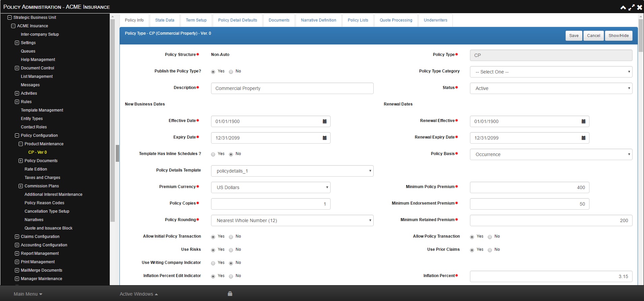This screenshot has height=301, width=644.
Task: Expand the Policy Documents node
Action: click(x=21, y=161)
